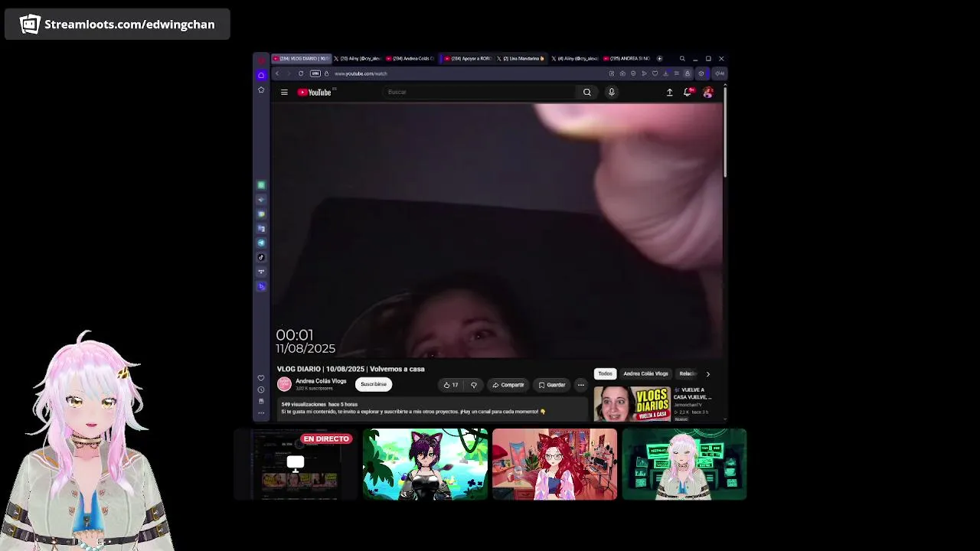Switch to the Apoyar a RORO tab
This screenshot has width=980, height=551.
pyautogui.click(x=469, y=58)
